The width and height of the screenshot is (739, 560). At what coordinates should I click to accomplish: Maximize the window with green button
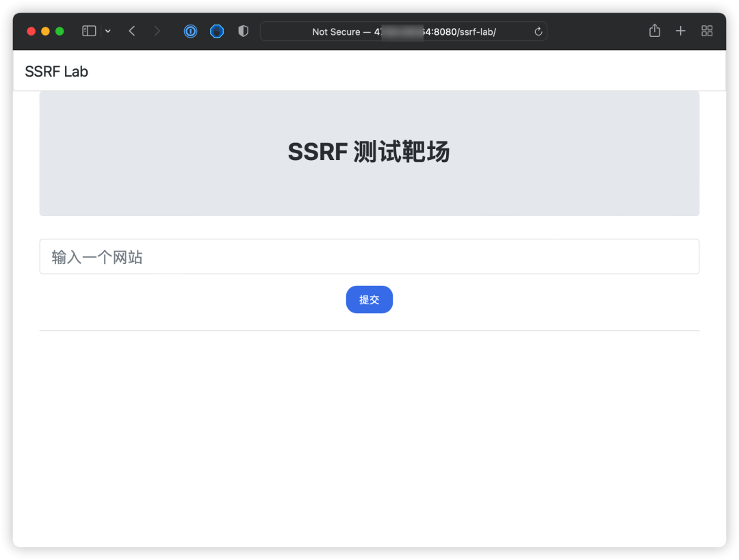click(60, 31)
